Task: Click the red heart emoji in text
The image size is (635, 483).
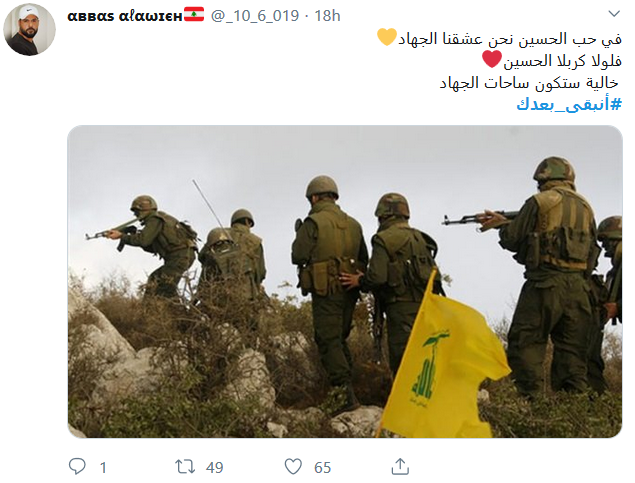Action: 492,59
